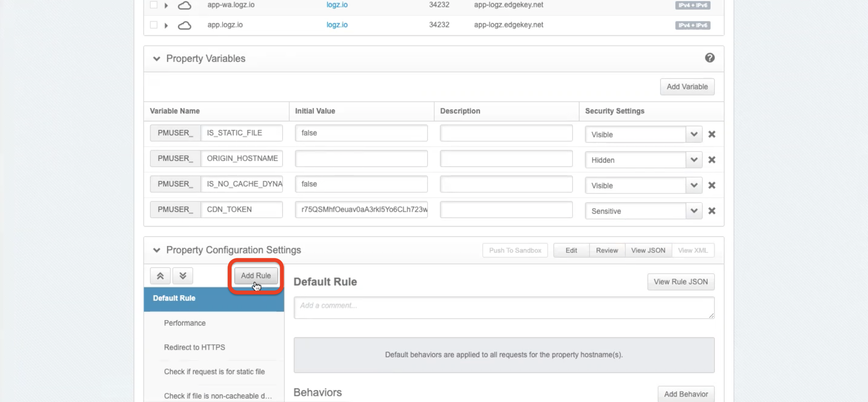The height and width of the screenshot is (402, 868).
Task: Delete the IS_STATIC_FILE variable row
Action: pyautogui.click(x=712, y=134)
